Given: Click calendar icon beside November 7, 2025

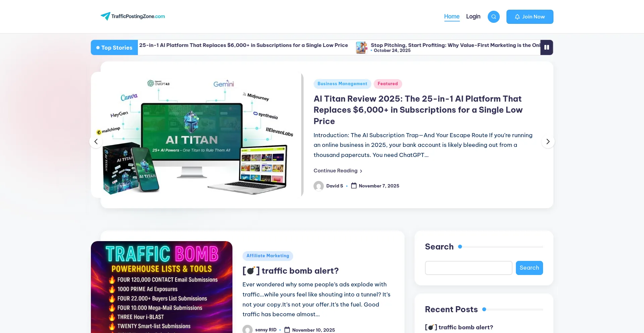Looking at the screenshot, I should (354, 186).
